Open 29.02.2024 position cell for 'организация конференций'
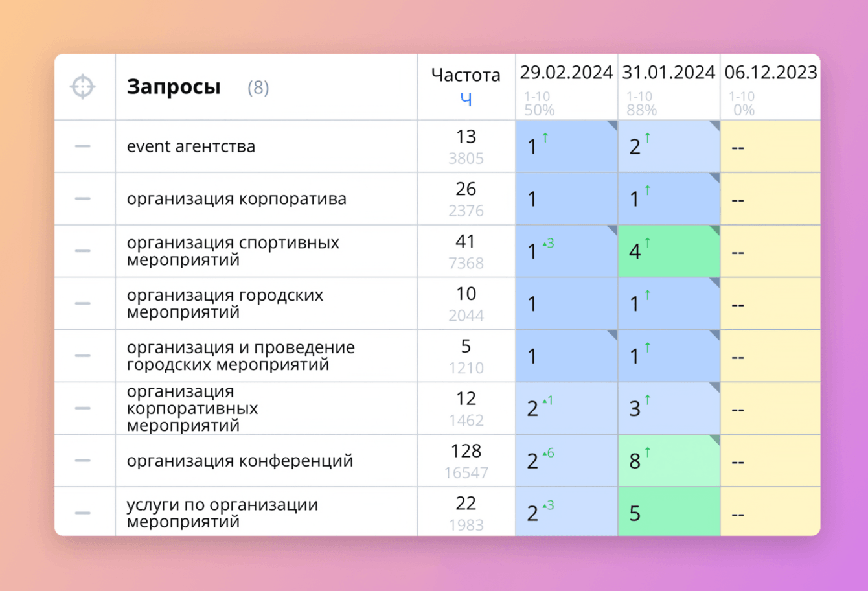The height and width of the screenshot is (591, 868). click(567, 461)
